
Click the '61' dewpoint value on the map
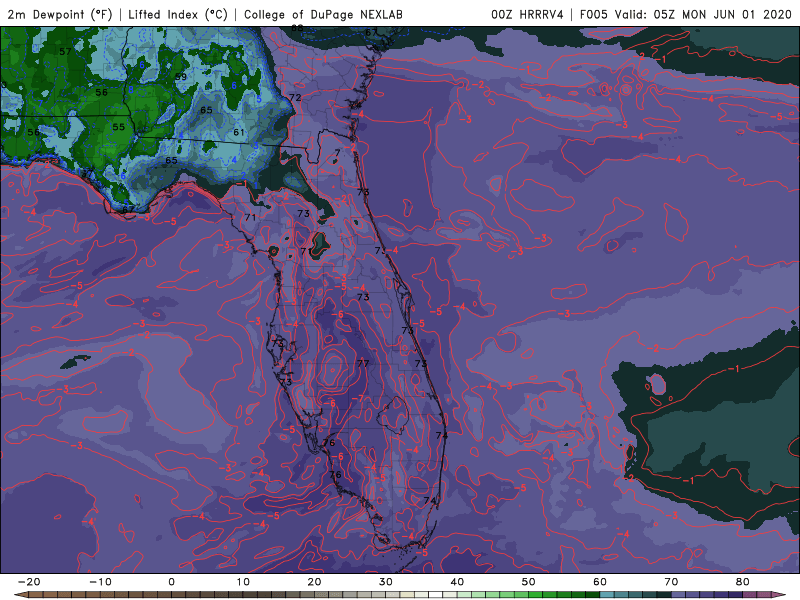point(239,132)
